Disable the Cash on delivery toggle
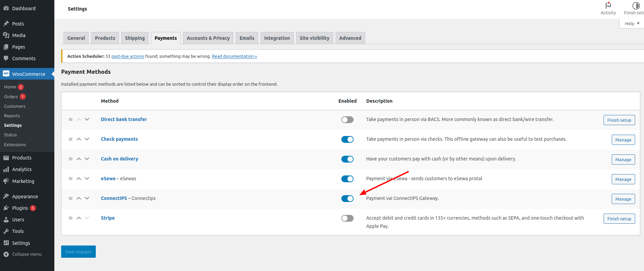Image resolution: width=644 pixels, height=271 pixels. 347,159
